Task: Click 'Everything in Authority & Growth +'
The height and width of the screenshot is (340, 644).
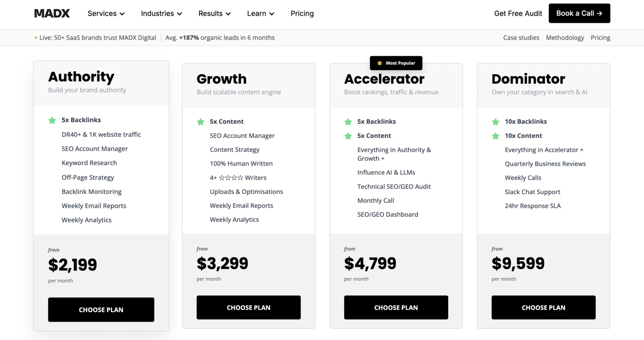Action: tap(394, 154)
